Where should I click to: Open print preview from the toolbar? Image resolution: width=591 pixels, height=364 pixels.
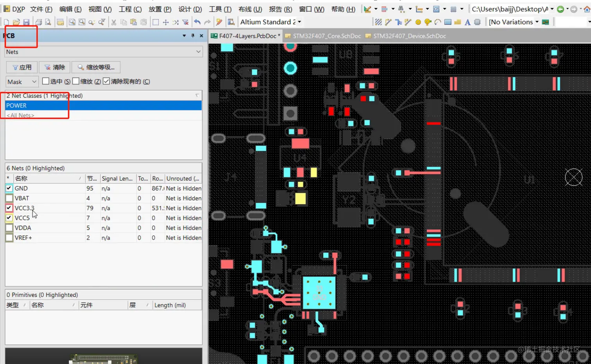[x=48, y=22]
